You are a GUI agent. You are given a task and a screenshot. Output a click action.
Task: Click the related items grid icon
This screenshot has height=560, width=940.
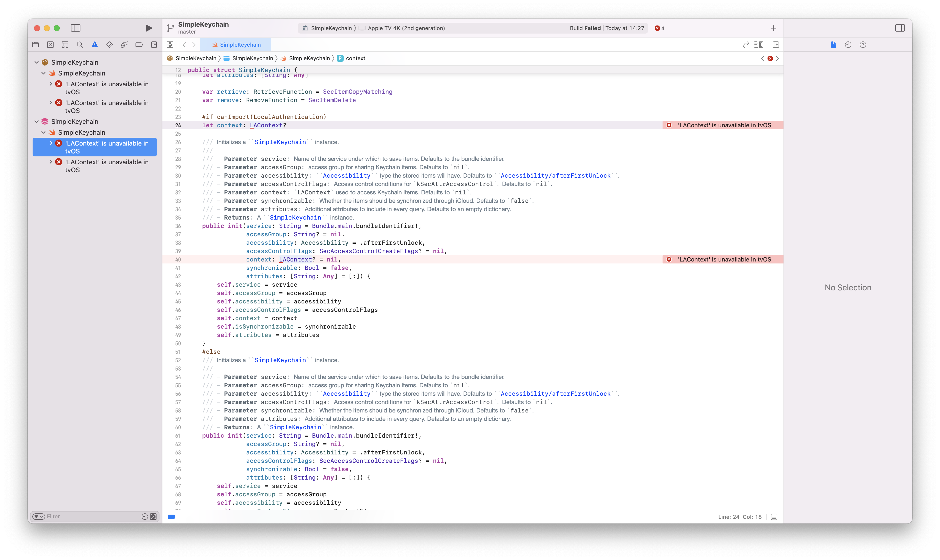(x=170, y=44)
